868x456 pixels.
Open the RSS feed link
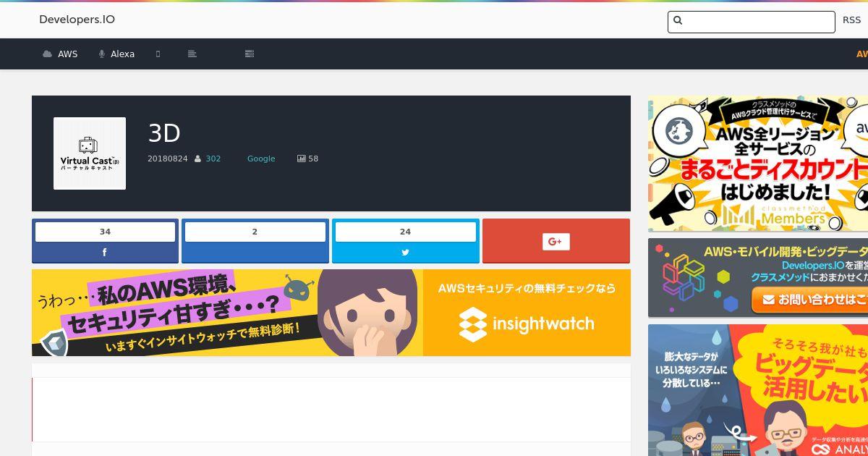[851, 20]
